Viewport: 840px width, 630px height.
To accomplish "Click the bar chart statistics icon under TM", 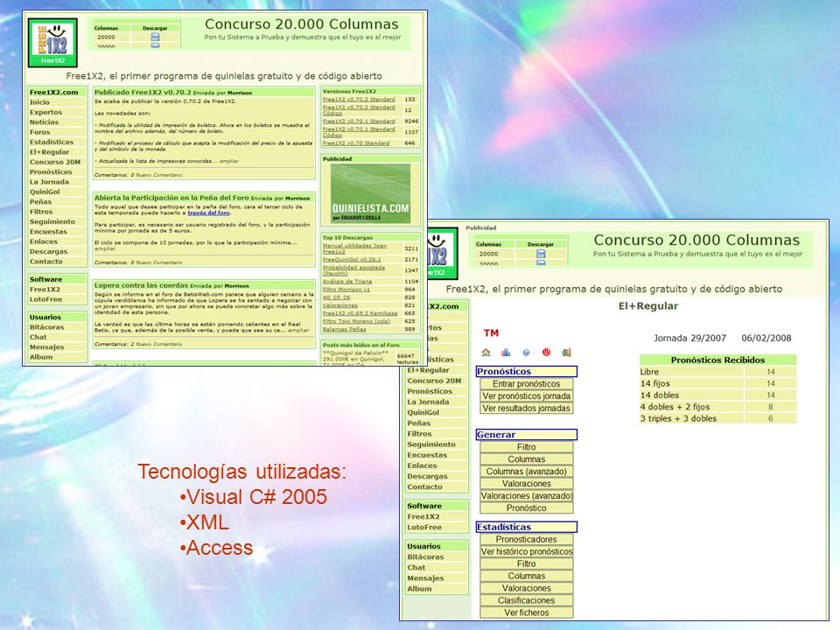I will (x=506, y=352).
